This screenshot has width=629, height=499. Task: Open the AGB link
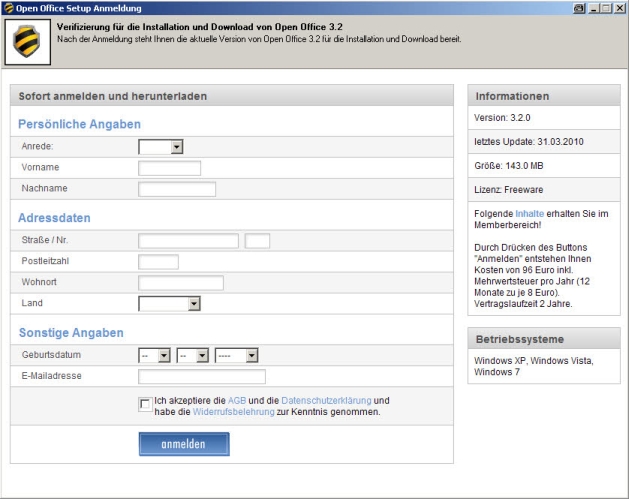[x=237, y=400]
